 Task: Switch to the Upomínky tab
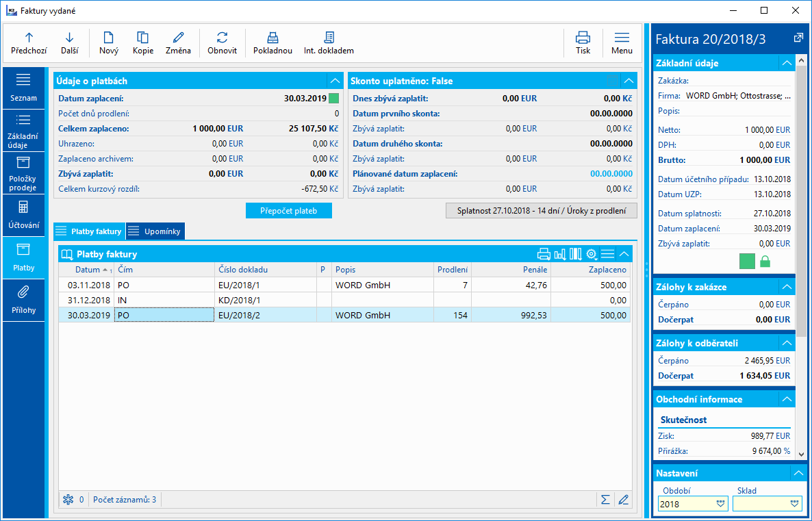coord(155,231)
